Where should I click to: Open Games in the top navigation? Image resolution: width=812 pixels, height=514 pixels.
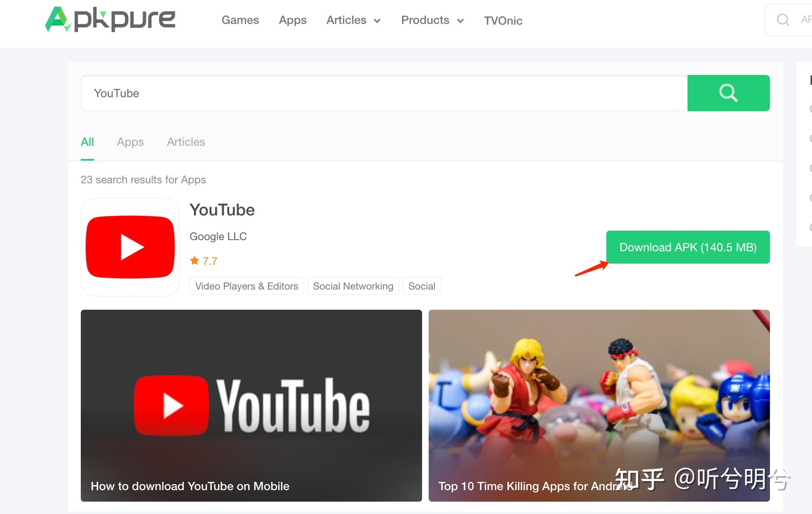[x=240, y=20]
